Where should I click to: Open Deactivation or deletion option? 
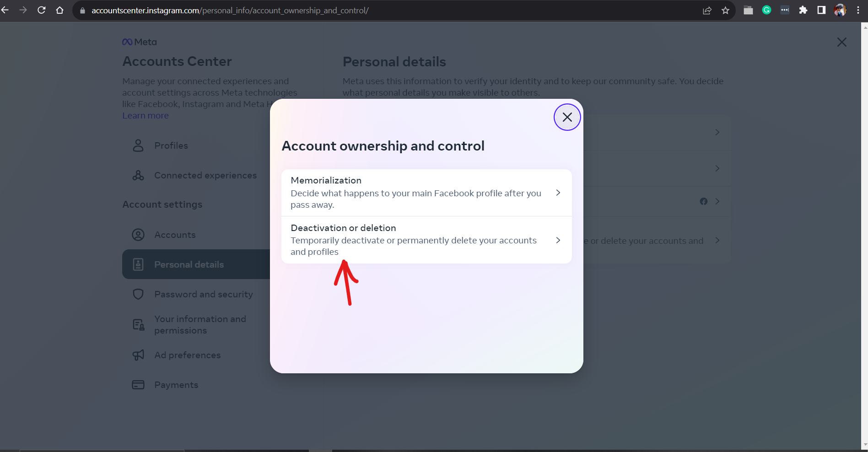426,240
